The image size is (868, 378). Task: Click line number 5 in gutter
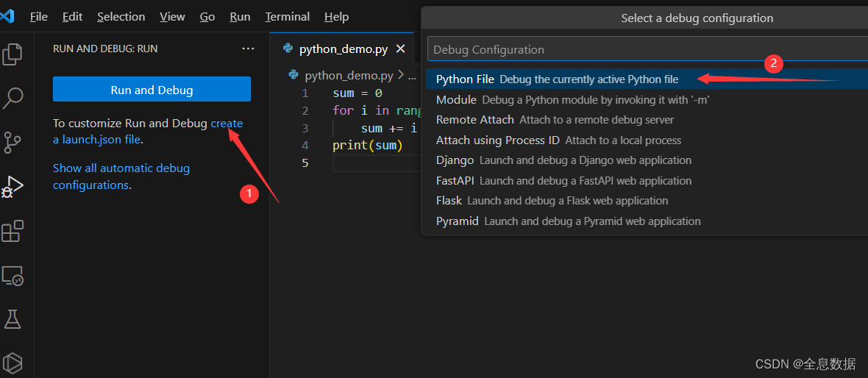pyautogui.click(x=305, y=163)
